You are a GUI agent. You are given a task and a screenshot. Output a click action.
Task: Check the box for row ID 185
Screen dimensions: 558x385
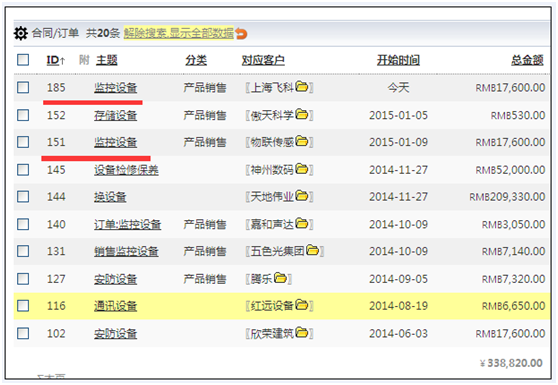tap(23, 88)
